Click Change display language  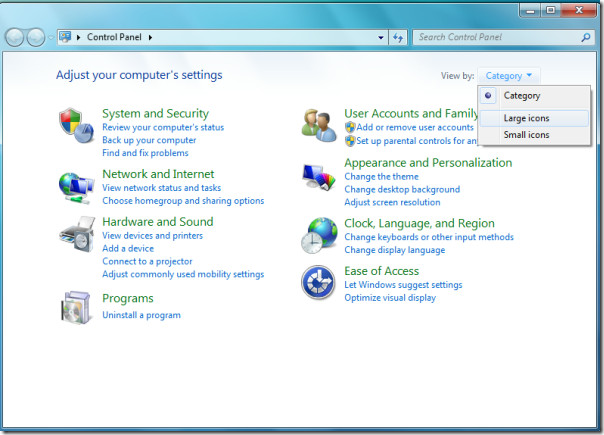(x=394, y=250)
